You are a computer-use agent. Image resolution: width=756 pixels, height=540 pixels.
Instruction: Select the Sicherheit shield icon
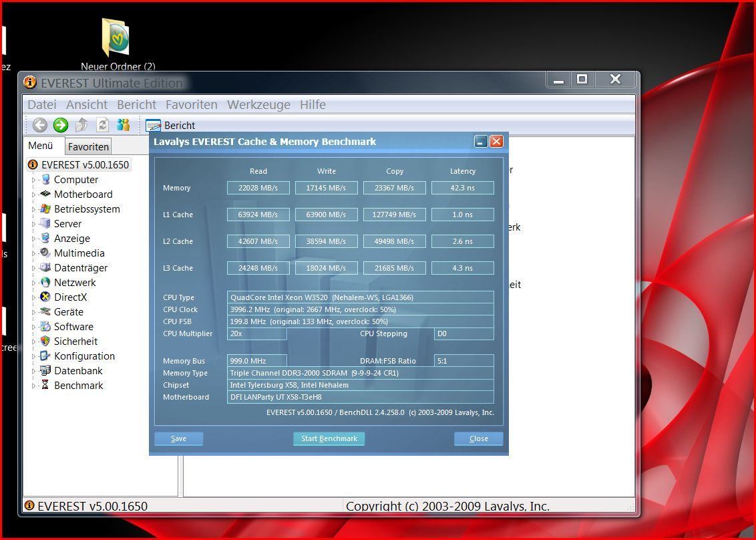(45, 342)
